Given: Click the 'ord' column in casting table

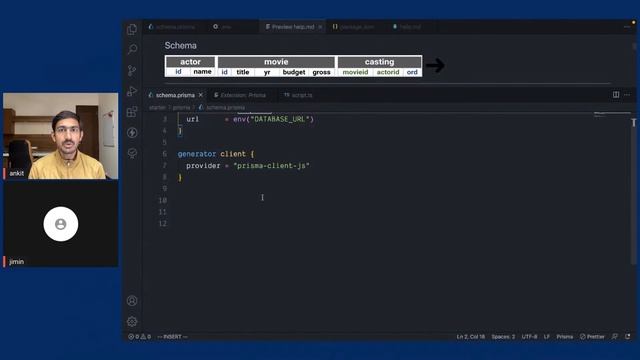Looking at the screenshot, I should [x=412, y=72].
